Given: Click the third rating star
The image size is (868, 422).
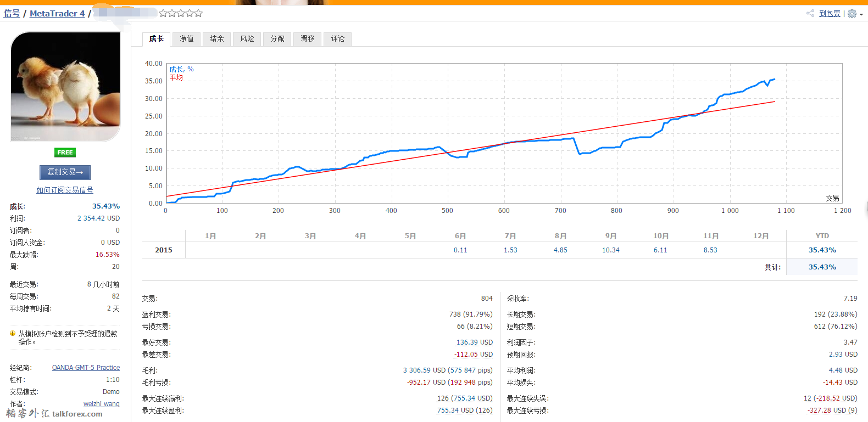Looking at the screenshot, I should [181, 13].
